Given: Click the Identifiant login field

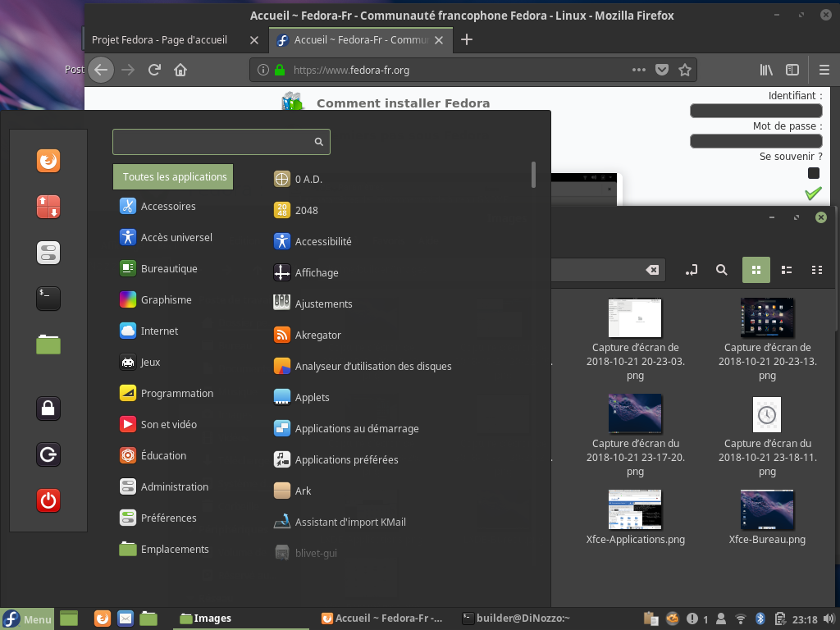Looking at the screenshot, I should tap(756, 111).
